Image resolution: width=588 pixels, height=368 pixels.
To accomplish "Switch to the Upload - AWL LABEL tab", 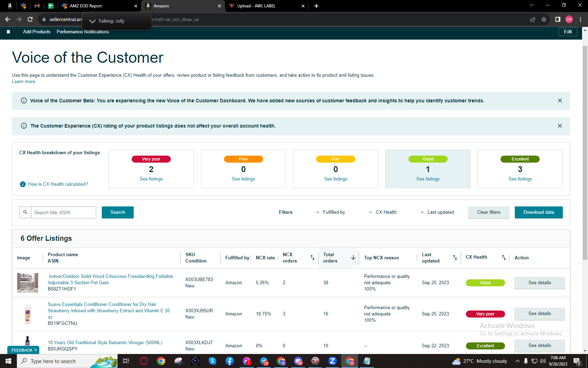I will (267, 6).
